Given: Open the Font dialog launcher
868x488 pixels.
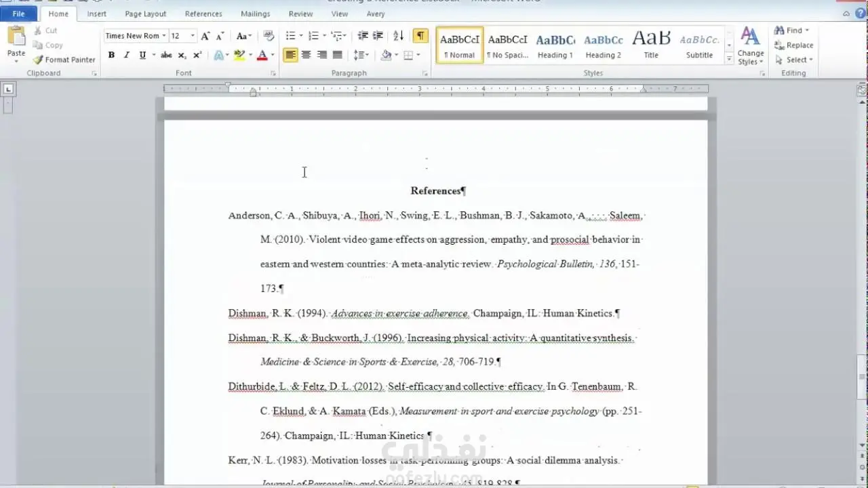Looking at the screenshot, I should (x=273, y=73).
